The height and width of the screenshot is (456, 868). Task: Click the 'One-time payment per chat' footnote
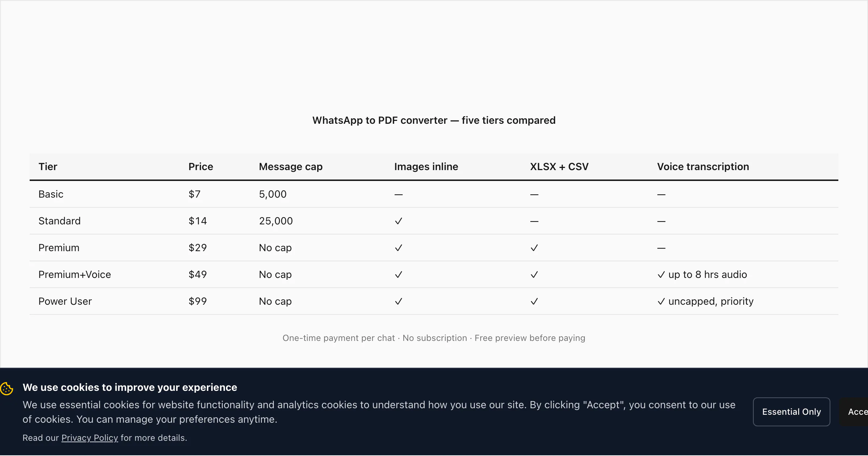coord(339,338)
